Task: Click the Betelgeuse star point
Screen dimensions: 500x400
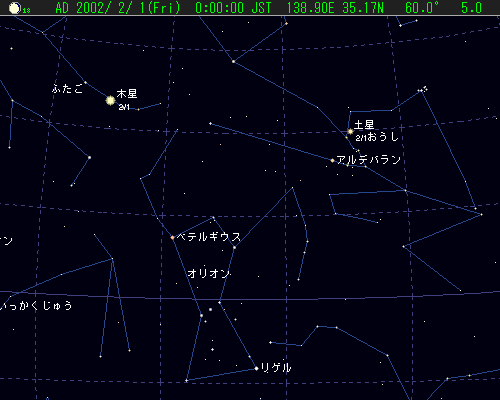Action: pyautogui.click(x=172, y=238)
